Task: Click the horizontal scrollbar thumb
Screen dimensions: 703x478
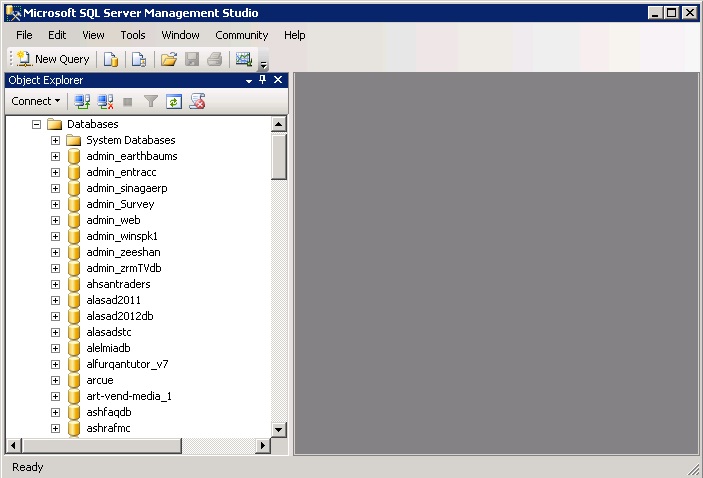Action: (x=101, y=446)
